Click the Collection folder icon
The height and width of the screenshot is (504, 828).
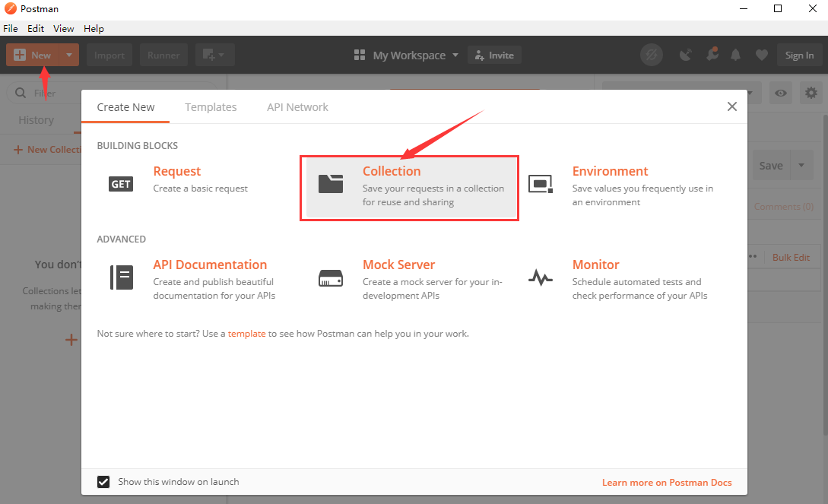point(331,184)
